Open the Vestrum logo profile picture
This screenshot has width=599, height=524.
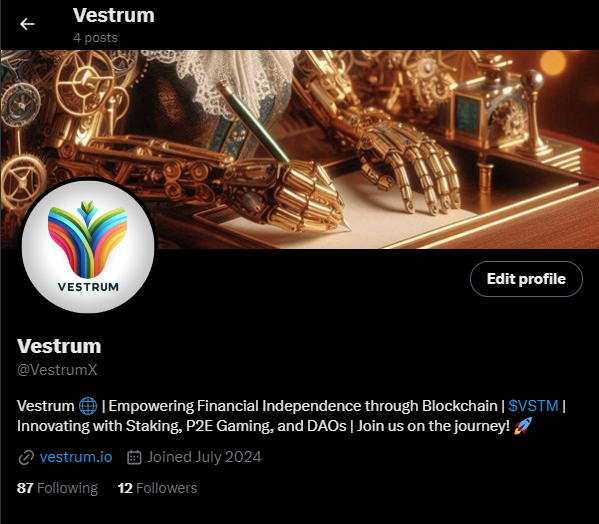(88, 247)
